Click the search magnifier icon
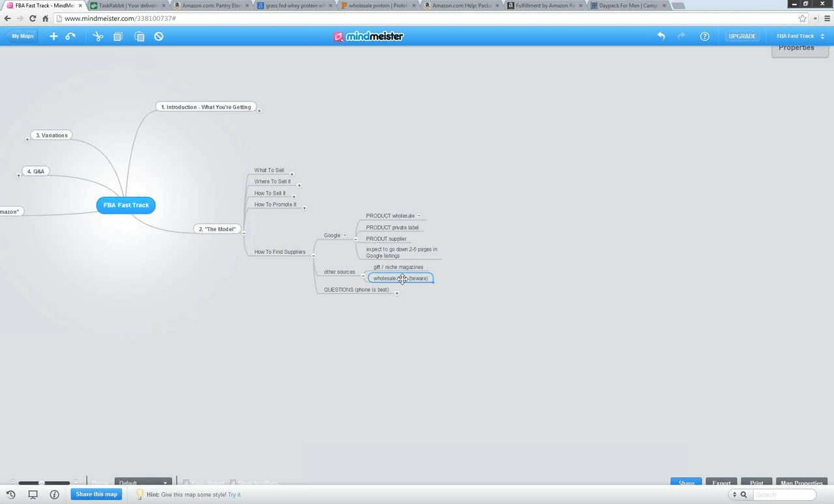The width and height of the screenshot is (834, 504). coord(743,495)
